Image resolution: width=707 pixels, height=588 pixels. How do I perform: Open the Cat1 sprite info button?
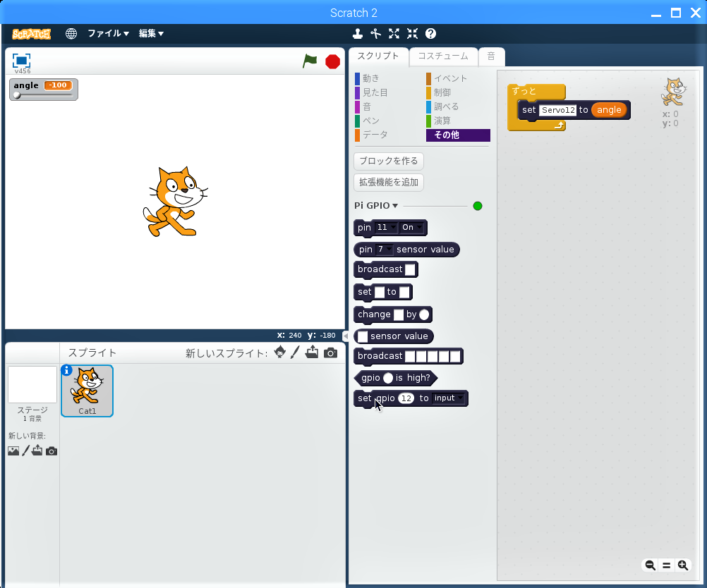[x=66, y=370]
